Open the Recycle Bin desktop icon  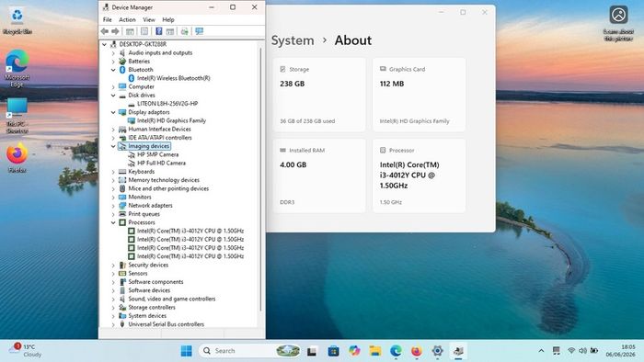pos(17,20)
